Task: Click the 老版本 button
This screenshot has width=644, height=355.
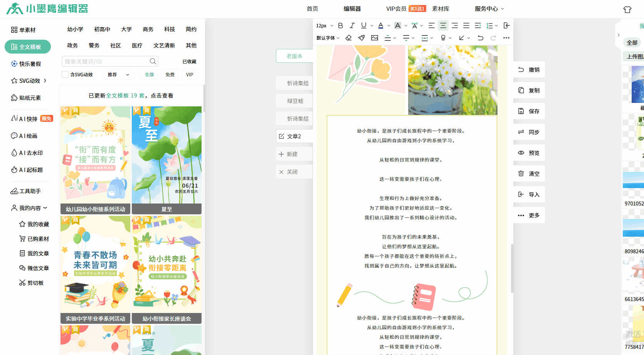Action: coord(294,56)
